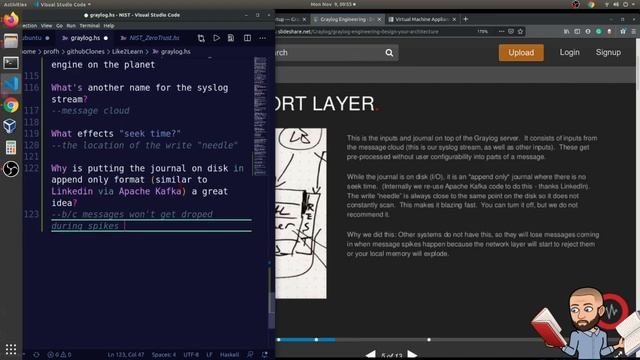640x360 pixels.
Task: Launch VirtualBox from the dock
Action: click(10, 126)
